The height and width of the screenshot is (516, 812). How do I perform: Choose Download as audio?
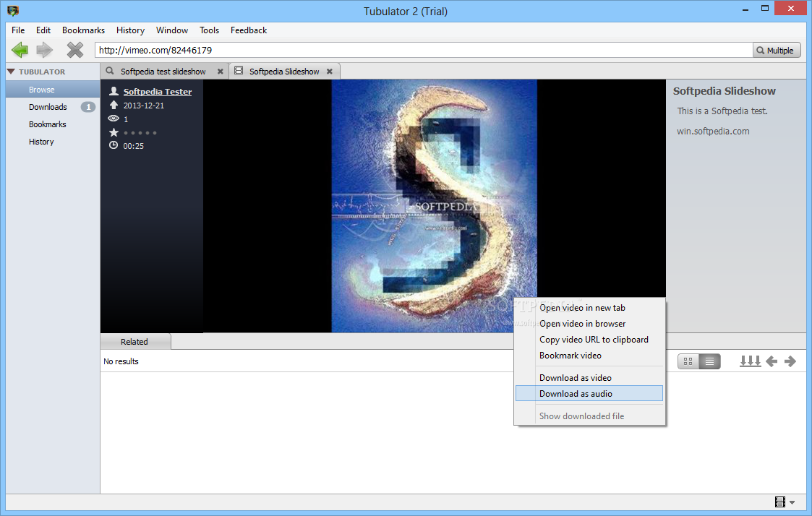[589, 394]
